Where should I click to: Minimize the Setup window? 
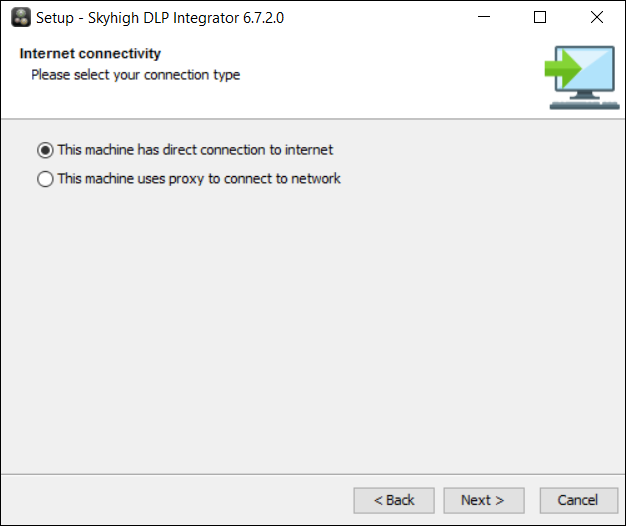click(484, 17)
